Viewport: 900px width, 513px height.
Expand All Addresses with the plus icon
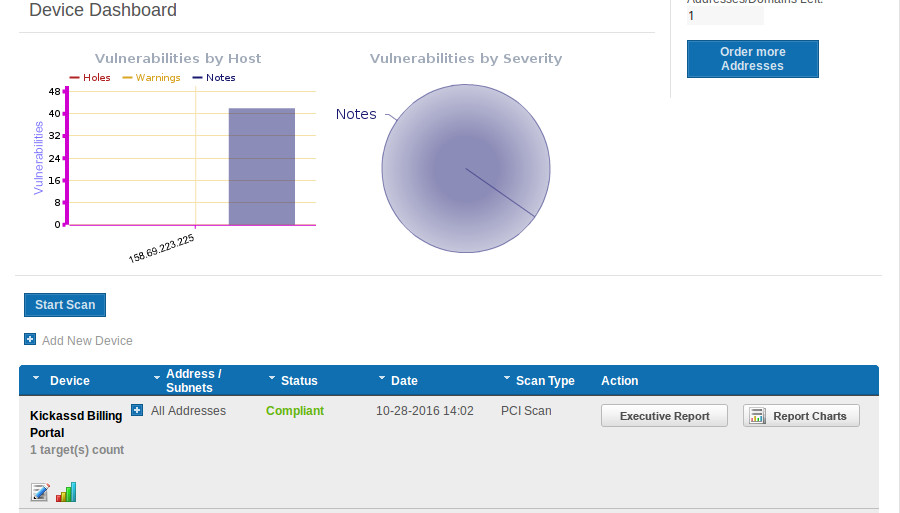[x=137, y=410]
